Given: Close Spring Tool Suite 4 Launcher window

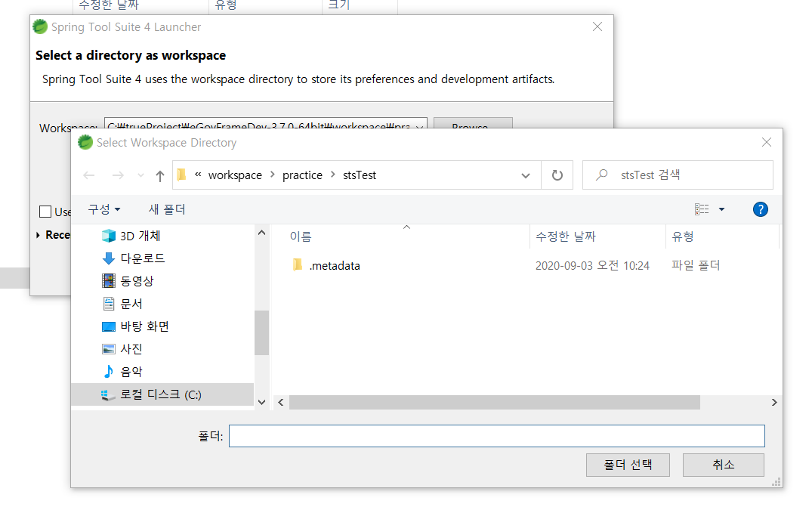Looking at the screenshot, I should tap(597, 27).
